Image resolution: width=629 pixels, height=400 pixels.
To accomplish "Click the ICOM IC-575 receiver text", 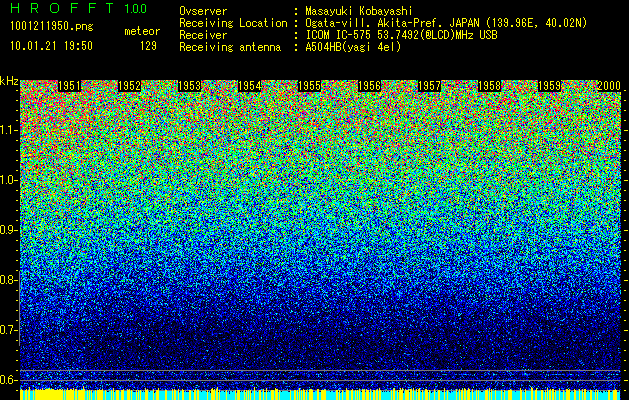I will pos(401,35).
